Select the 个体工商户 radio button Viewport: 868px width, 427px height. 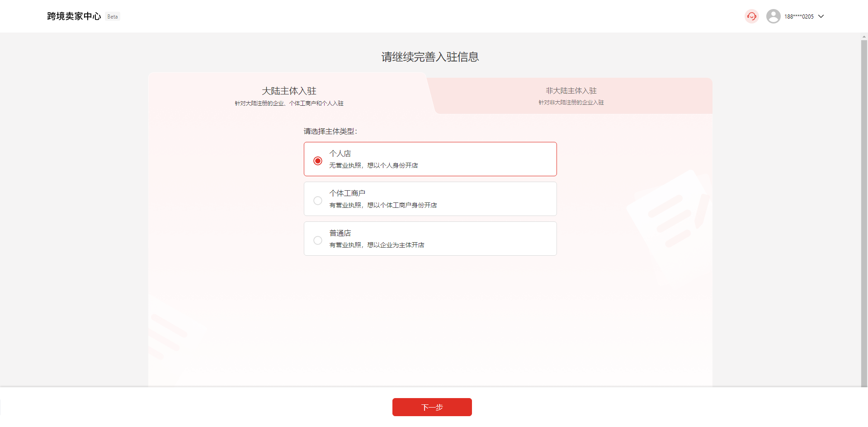318,201
